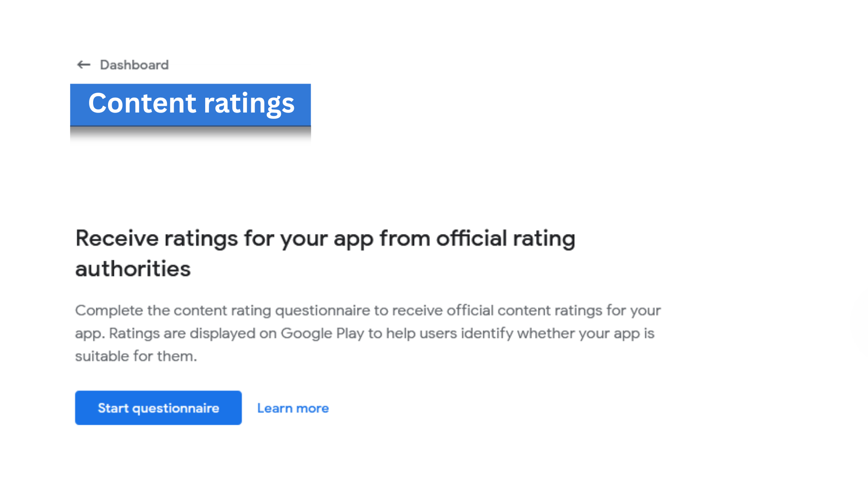Click the content rating description paragraph
This screenshot has width=868, height=488.
[x=368, y=333]
